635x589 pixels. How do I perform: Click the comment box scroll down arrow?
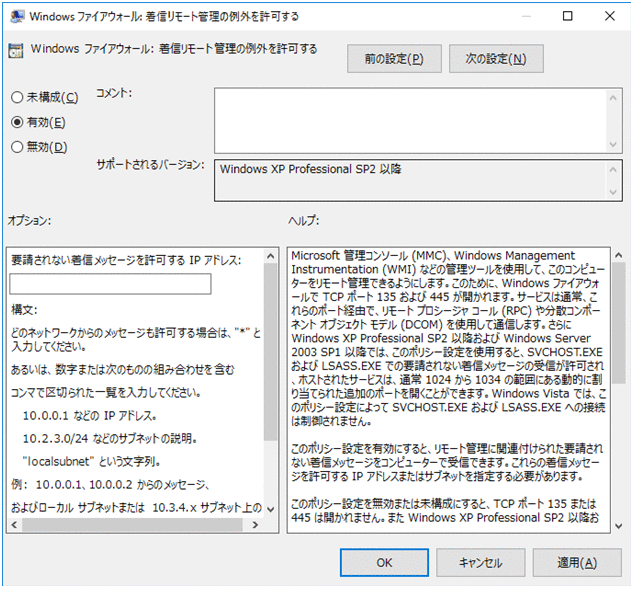point(613,145)
